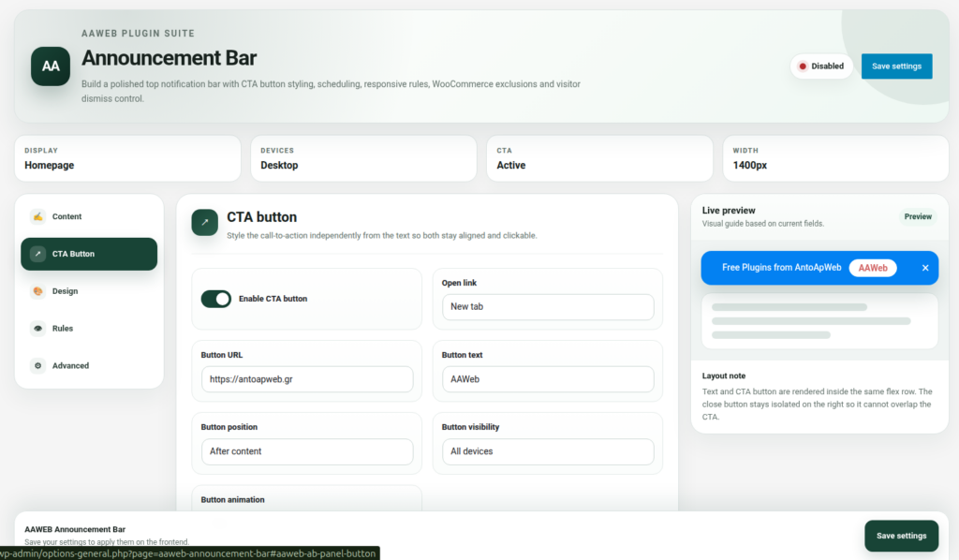
Task: Click the 'Announcement Bar' page title
Action: coord(169,58)
